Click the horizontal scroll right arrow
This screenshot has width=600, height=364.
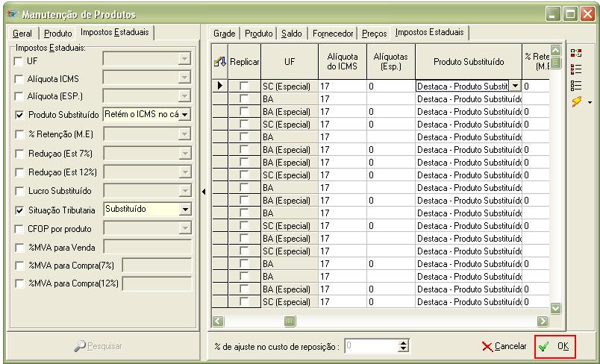coord(543,321)
